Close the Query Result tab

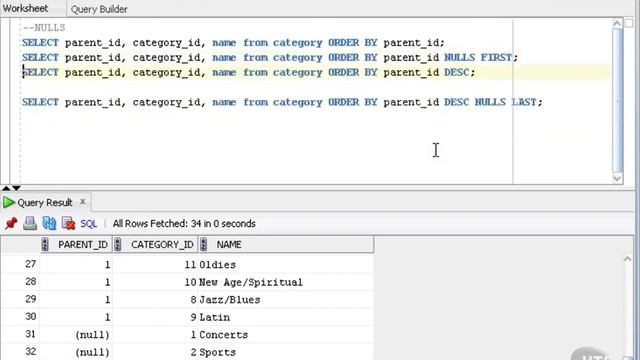[x=83, y=202]
